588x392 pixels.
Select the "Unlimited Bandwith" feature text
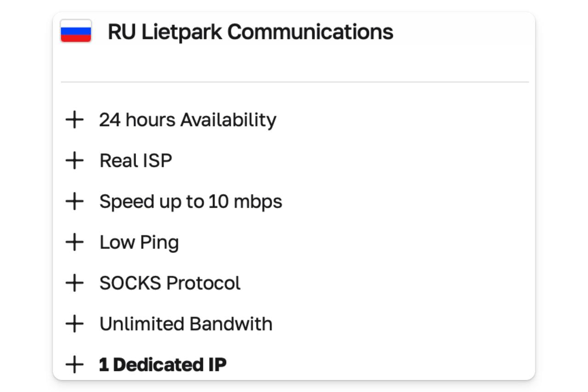[x=186, y=324]
